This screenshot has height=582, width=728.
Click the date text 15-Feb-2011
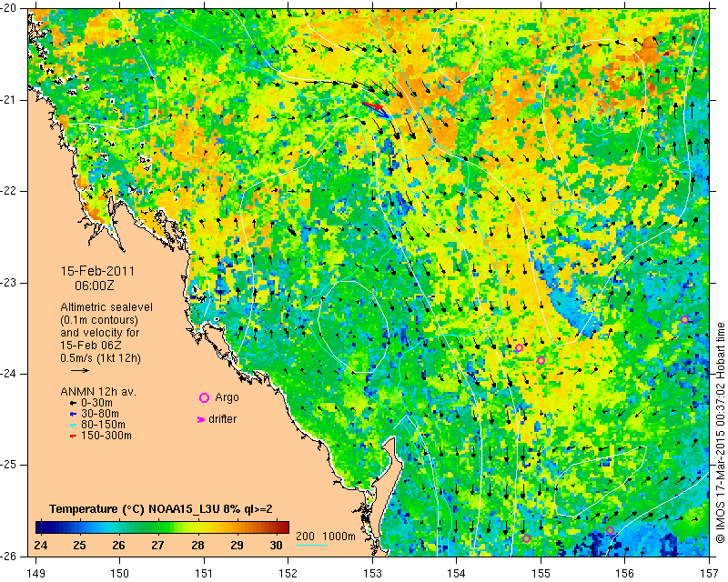[97, 271]
